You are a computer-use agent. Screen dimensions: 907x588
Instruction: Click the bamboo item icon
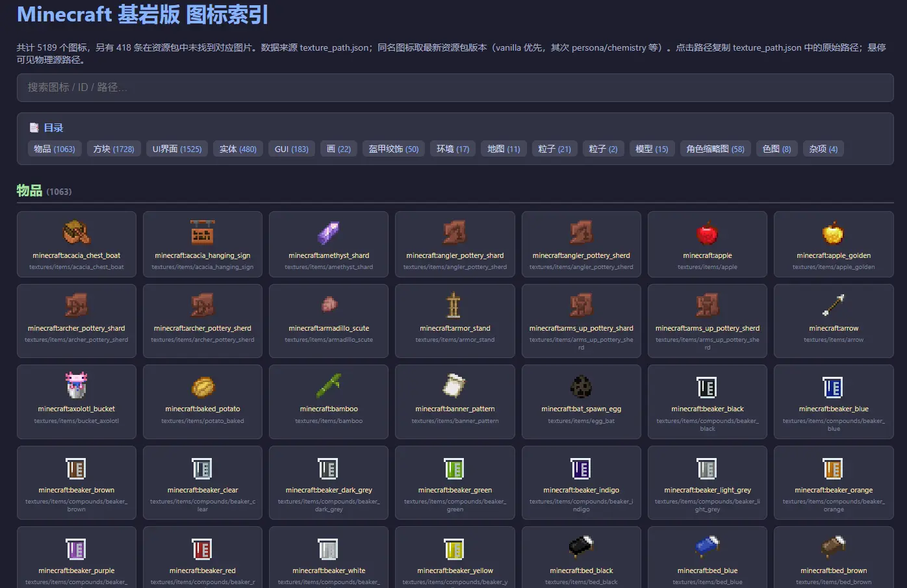(x=328, y=385)
